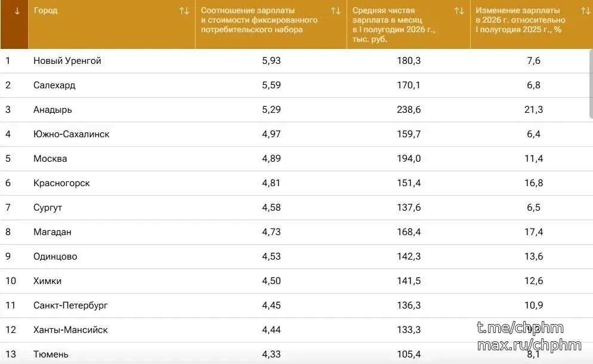Click the Город column header
Screen dimensions: 593x364
tap(46, 11)
